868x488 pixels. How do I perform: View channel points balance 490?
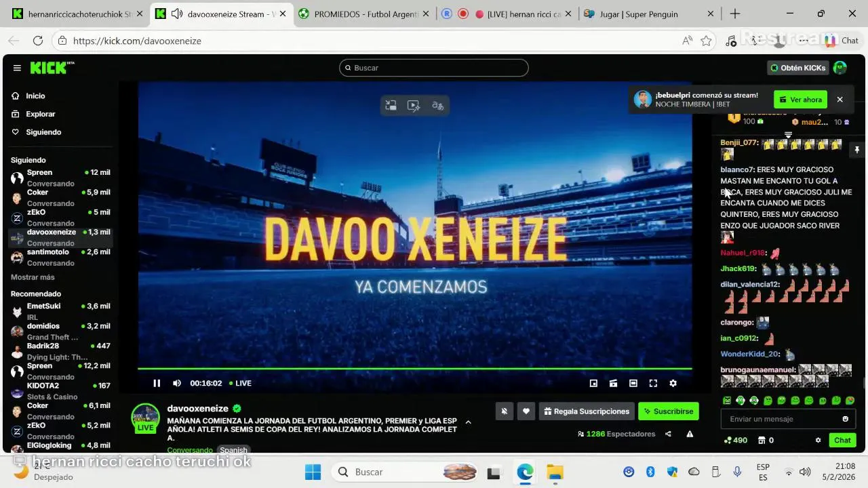click(735, 440)
